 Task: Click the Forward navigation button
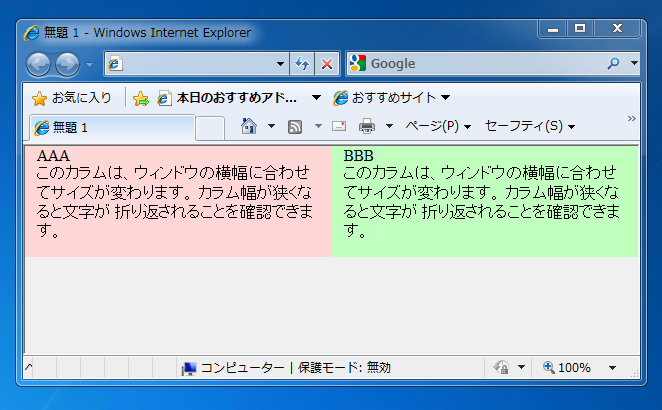[x=68, y=65]
